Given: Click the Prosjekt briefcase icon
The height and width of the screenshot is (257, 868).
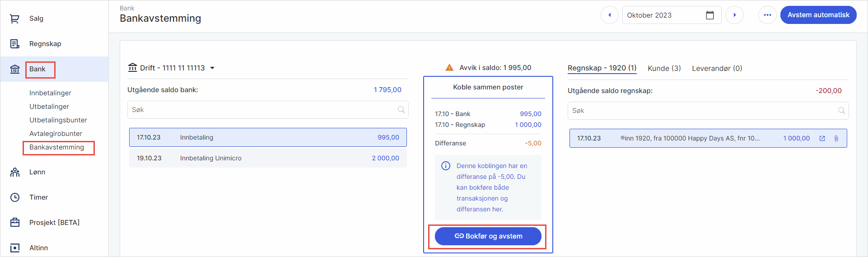Looking at the screenshot, I should (x=15, y=223).
